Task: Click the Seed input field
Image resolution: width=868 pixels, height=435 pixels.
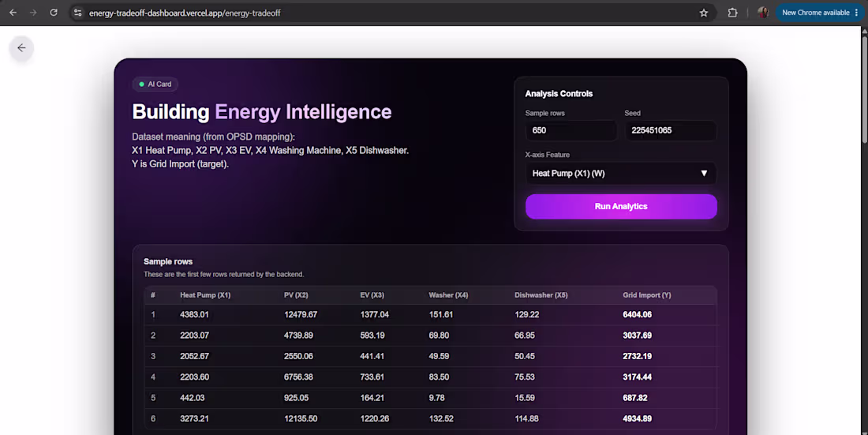Action: coord(671,130)
